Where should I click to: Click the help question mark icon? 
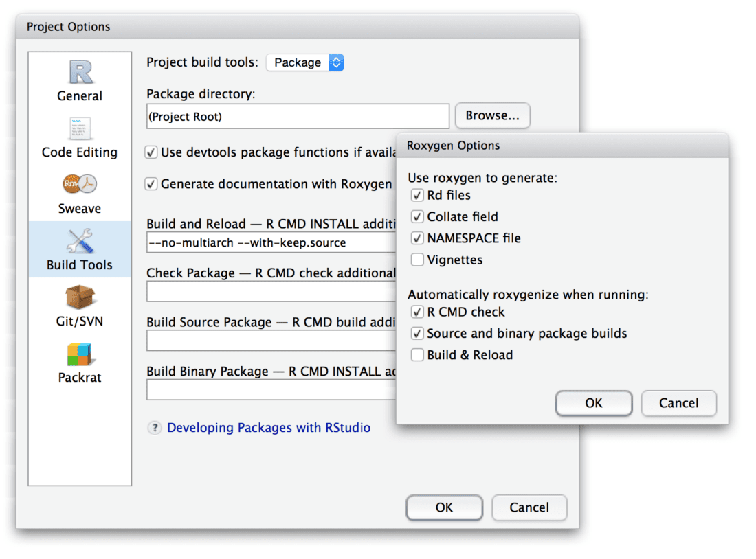[x=154, y=427]
